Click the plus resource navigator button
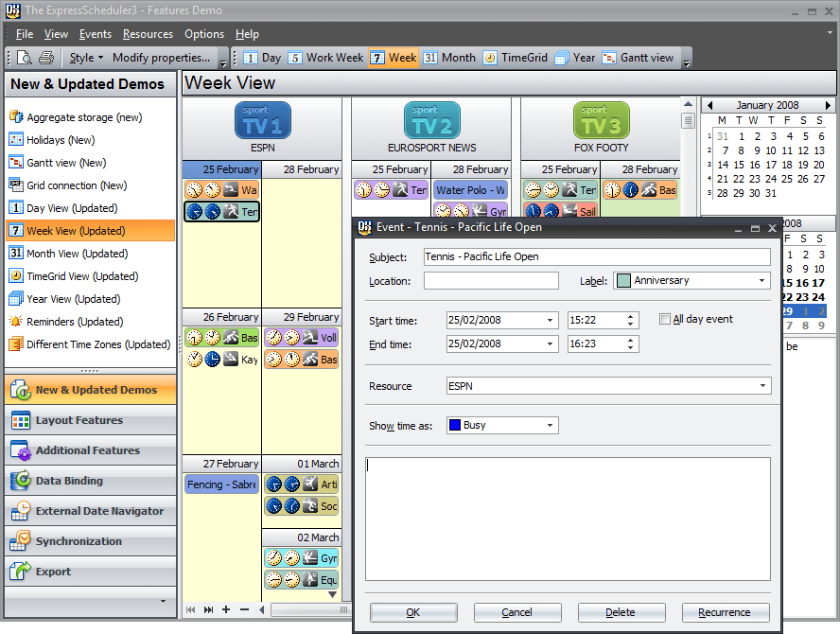840x634 pixels. pos(226,609)
